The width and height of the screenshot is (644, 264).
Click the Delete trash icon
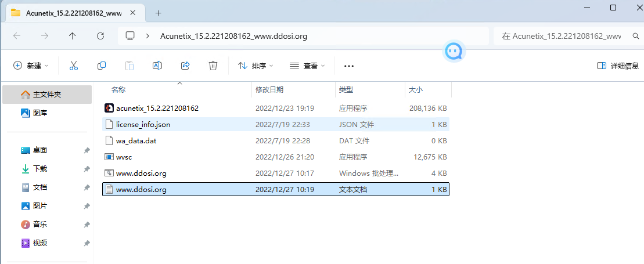click(213, 66)
